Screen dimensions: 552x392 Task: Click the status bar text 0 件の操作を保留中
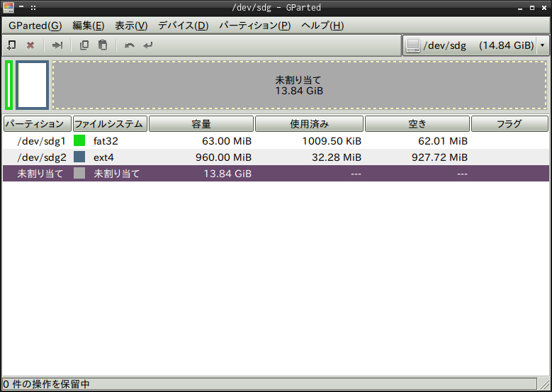[47, 383]
